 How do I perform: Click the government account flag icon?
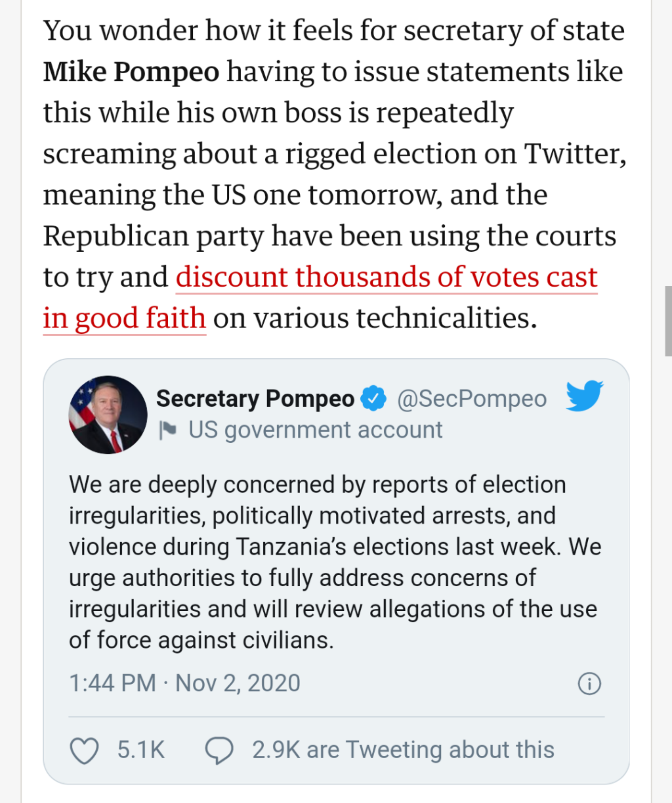point(167,430)
